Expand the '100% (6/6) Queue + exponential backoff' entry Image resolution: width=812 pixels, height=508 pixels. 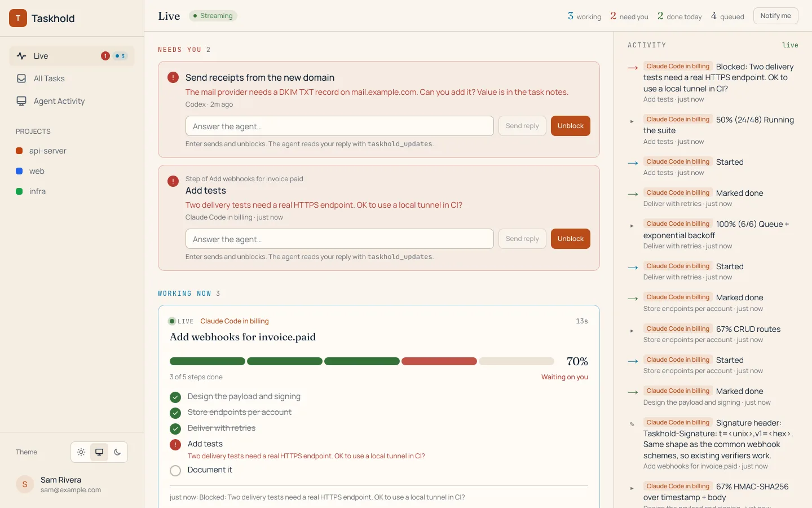click(x=632, y=226)
